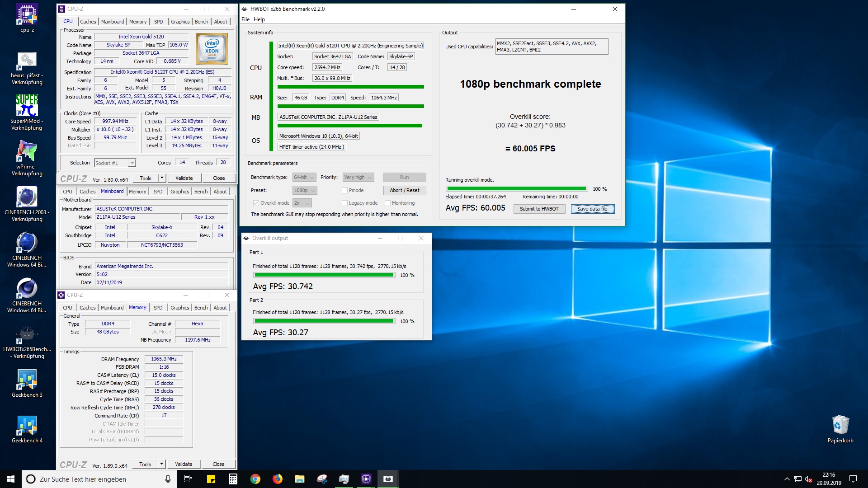Viewport: 868px width, 488px height.
Task: Open Geekbench 3 desktop shortcut
Action: [27, 383]
